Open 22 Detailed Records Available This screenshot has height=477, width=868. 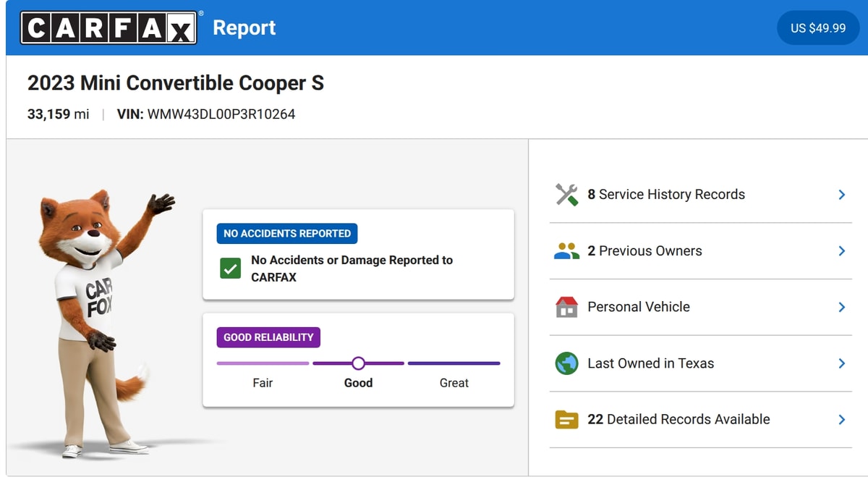coord(700,419)
